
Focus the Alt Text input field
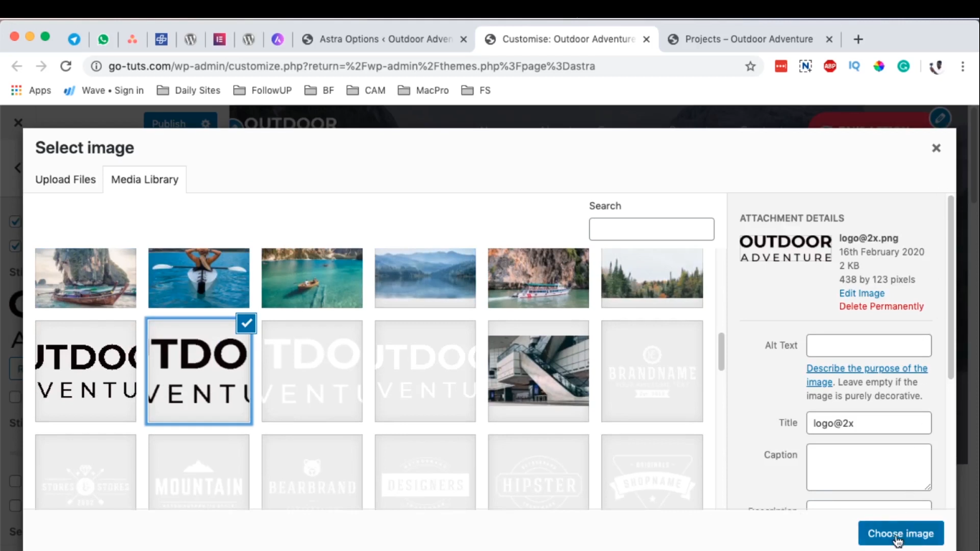click(869, 345)
